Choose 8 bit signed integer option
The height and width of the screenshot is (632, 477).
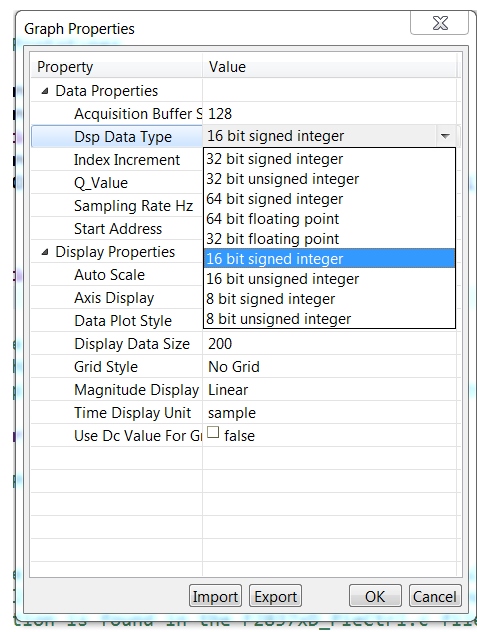[329, 299]
